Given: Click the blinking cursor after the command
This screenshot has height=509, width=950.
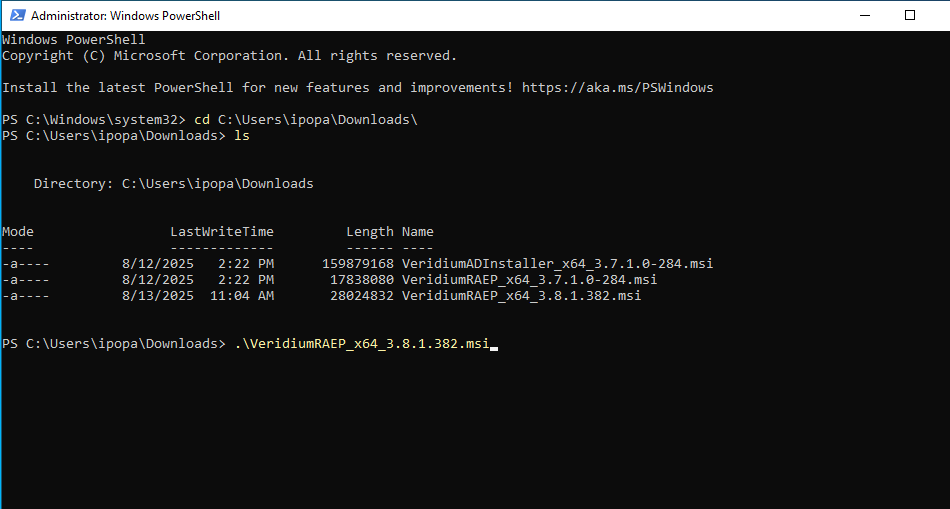Looking at the screenshot, I should (494, 345).
